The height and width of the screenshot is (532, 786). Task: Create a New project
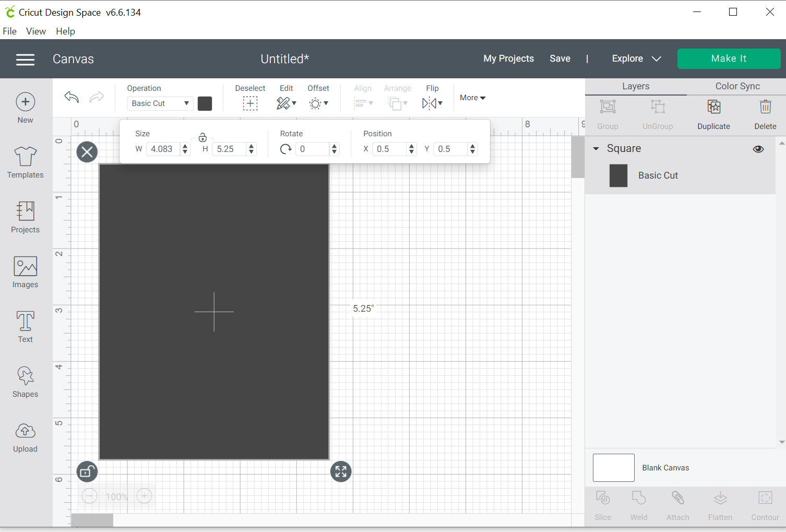(x=25, y=108)
